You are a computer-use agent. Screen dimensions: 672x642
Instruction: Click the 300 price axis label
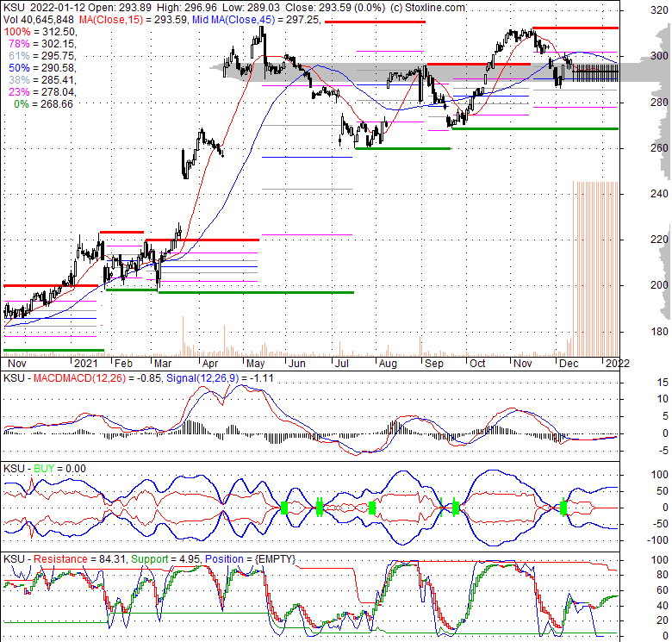click(659, 56)
